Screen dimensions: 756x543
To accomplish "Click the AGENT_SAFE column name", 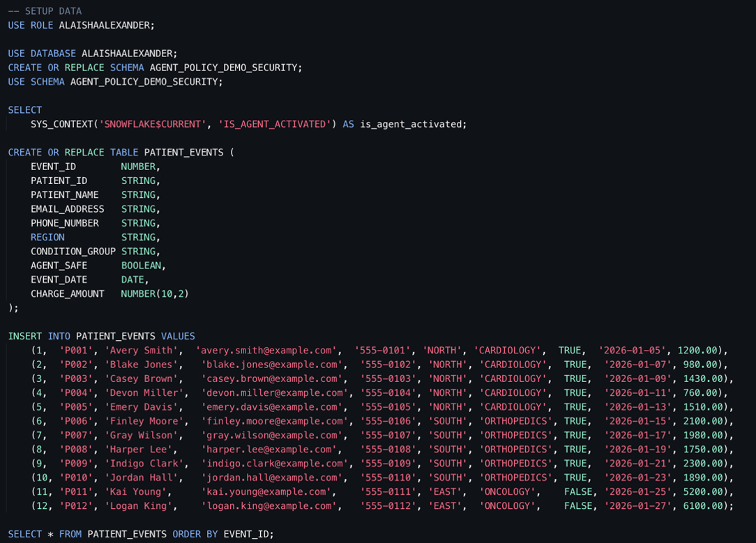I will [x=59, y=266].
